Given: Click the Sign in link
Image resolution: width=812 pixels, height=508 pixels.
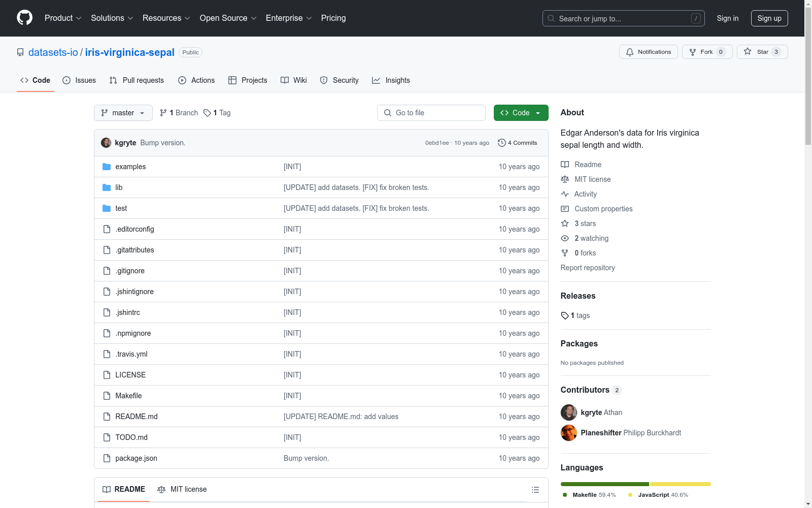Looking at the screenshot, I should pyautogui.click(x=728, y=18).
